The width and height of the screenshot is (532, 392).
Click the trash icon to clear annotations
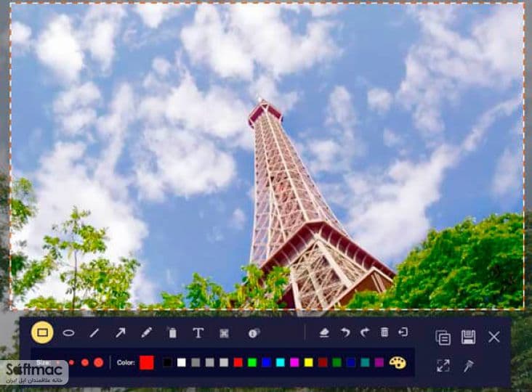pyautogui.click(x=384, y=332)
